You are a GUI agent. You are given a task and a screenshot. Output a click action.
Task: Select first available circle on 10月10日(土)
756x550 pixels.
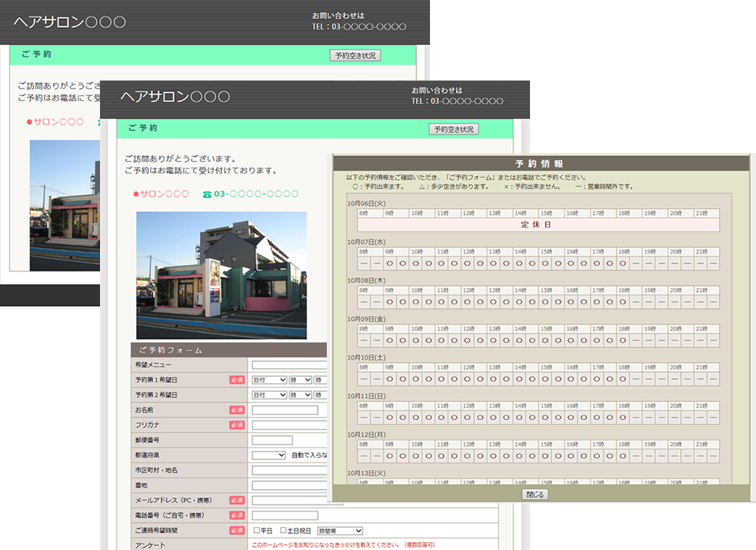(x=390, y=379)
